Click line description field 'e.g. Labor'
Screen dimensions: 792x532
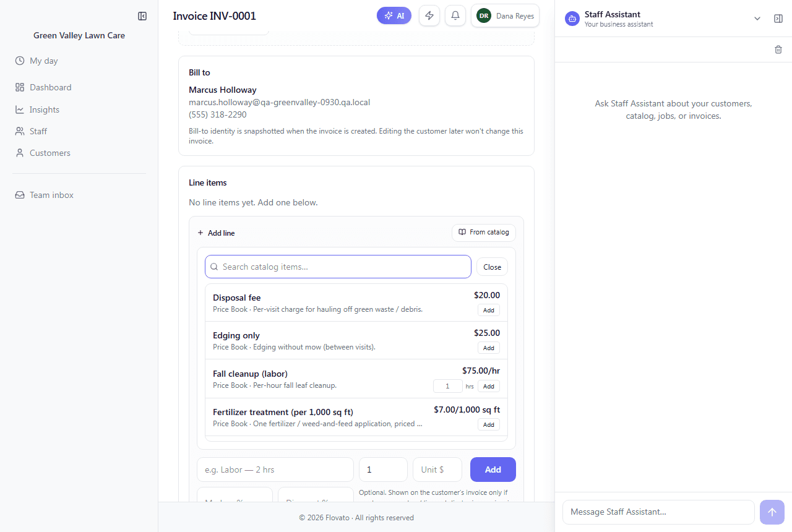coord(275,470)
